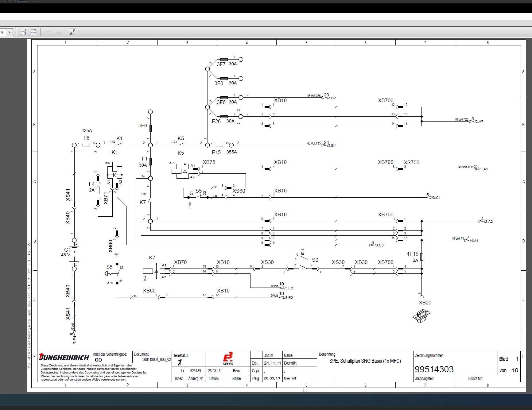Click change number 625189
The image size is (532, 410).
pyautogui.click(x=196, y=371)
